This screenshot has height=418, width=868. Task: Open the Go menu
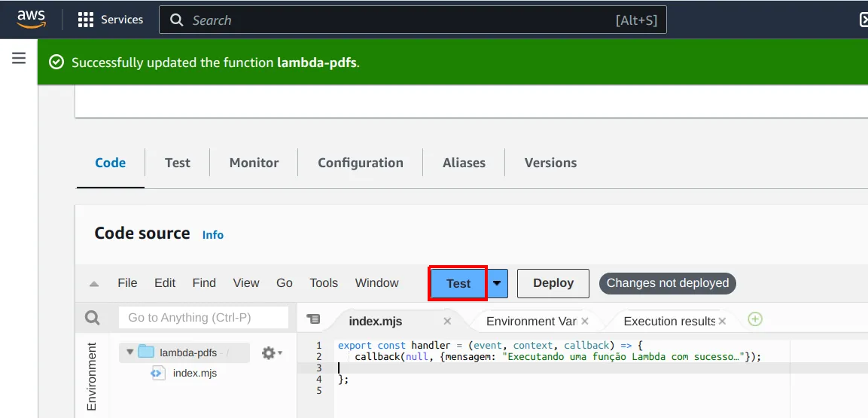tap(285, 283)
